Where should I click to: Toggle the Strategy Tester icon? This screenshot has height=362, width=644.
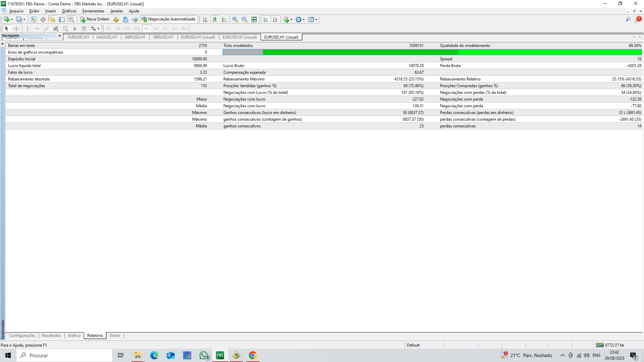[71, 19]
